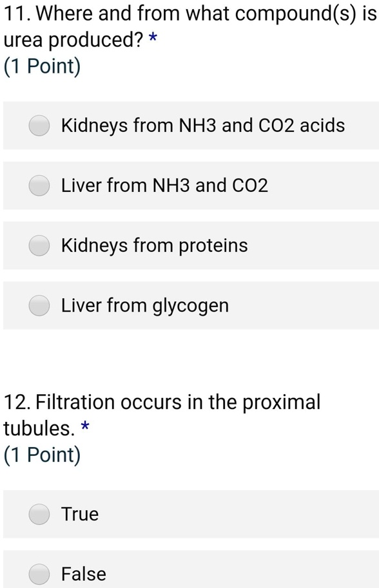379x588 pixels.
Task: Click the 'Kidneys from NH3 and CO2 acids' answer row
Action: click(189, 126)
